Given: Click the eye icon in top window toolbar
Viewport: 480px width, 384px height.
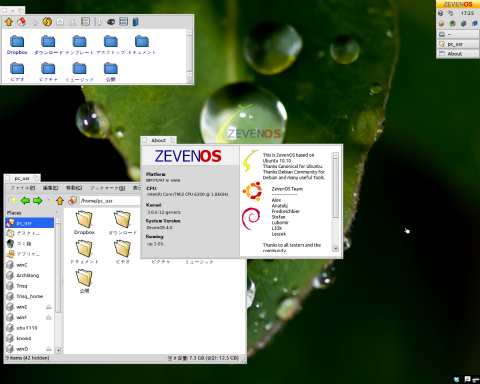Looking at the screenshot, I should pos(111,22).
